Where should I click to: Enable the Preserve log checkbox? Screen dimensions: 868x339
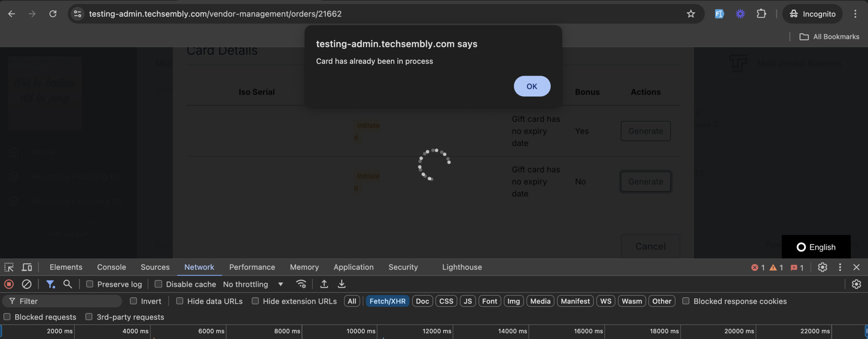(x=90, y=284)
